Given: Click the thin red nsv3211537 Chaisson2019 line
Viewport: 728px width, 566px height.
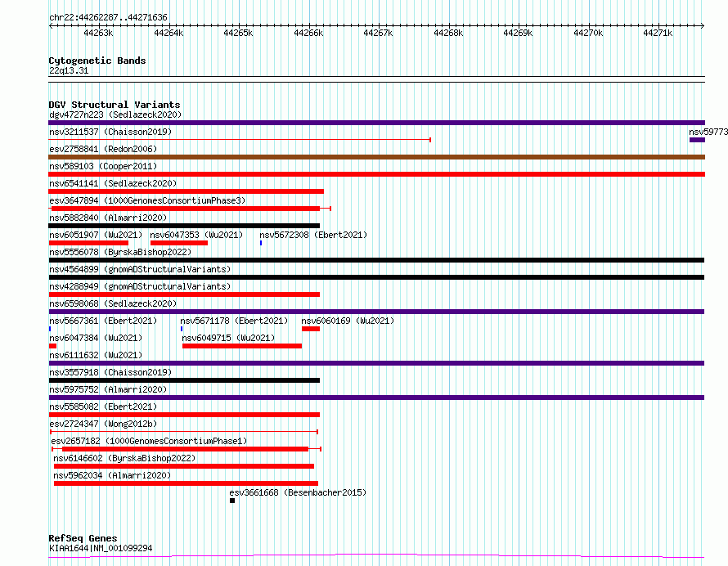Looking at the screenshot, I should (x=240, y=140).
